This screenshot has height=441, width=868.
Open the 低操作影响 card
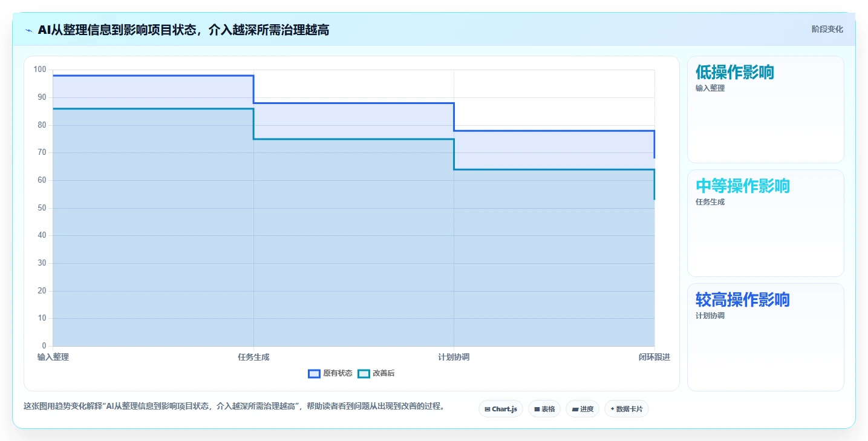click(x=766, y=109)
